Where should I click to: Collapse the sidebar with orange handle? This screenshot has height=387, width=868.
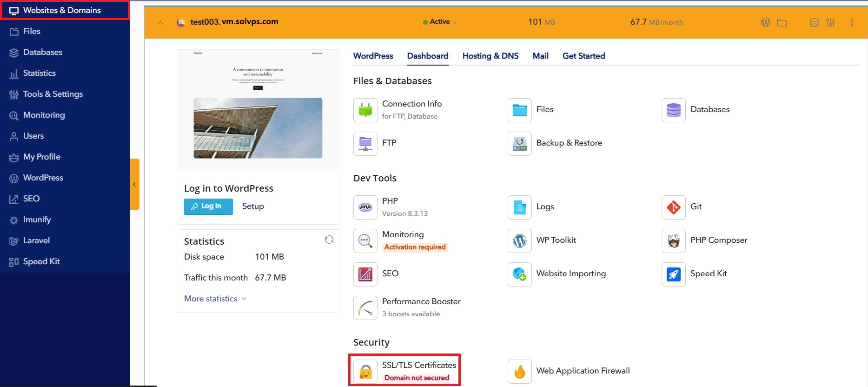pos(135,184)
